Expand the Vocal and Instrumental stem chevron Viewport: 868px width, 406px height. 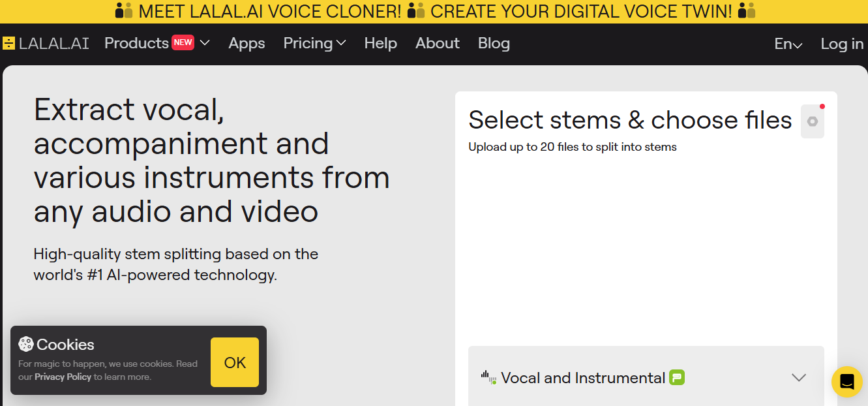(x=799, y=378)
